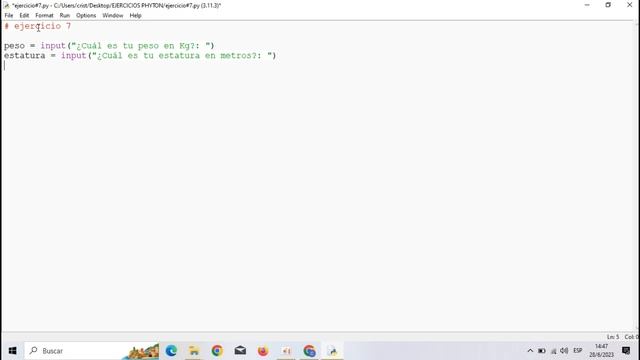Open the Mail app from the taskbar
The width and height of the screenshot is (640, 360).
pos(240,351)
